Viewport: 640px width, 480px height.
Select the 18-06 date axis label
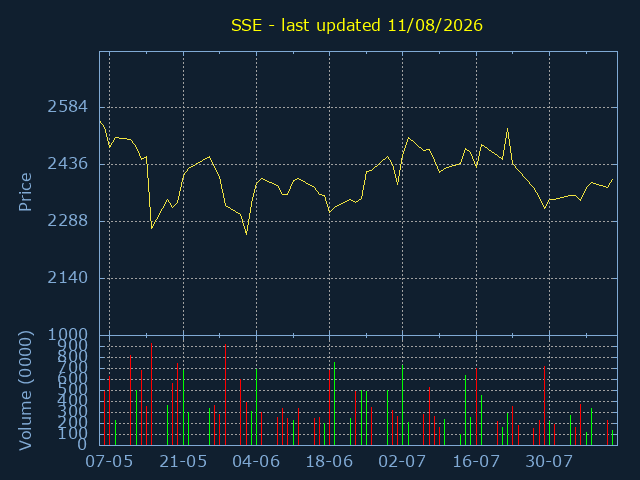click(x=329, y=462)
